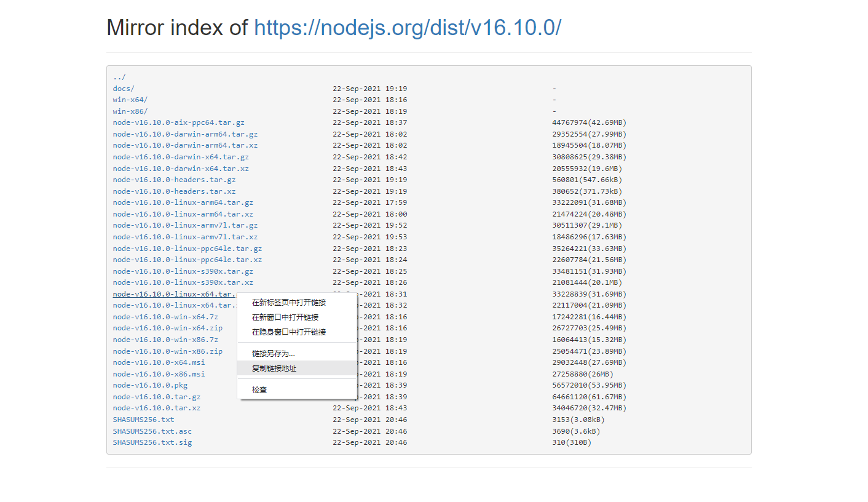Click size text 22117004(21.09MB)
The image size is (868, 502).
coord(590,305)
